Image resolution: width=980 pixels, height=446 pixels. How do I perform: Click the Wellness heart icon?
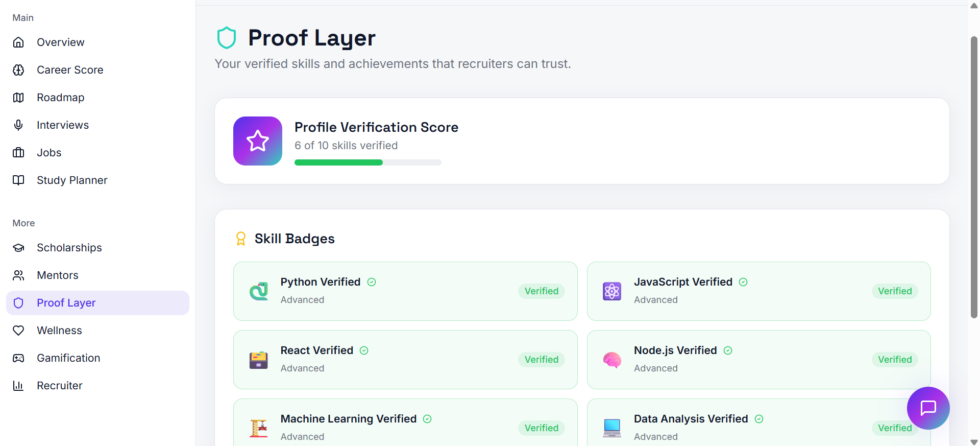point(18,331)
